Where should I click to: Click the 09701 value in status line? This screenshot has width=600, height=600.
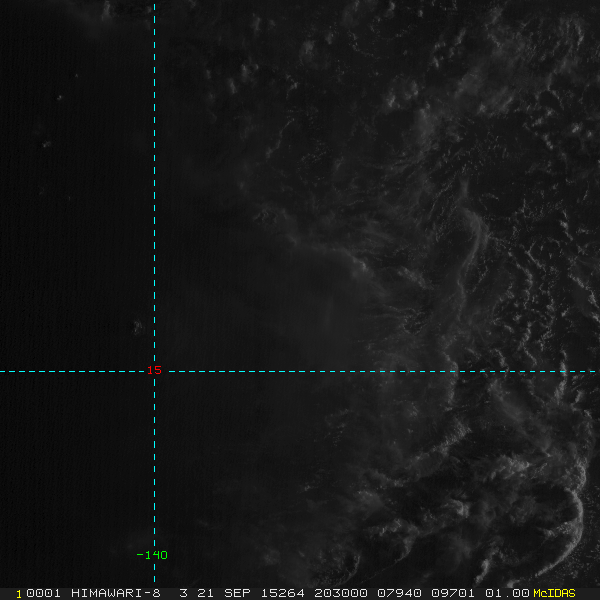[x=453, y=593]
